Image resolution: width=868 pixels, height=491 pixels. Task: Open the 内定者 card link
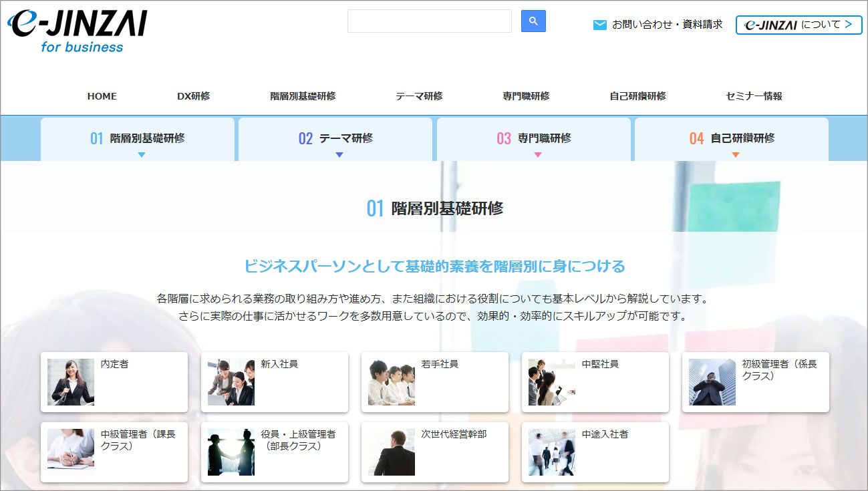[x=114, y=382]
